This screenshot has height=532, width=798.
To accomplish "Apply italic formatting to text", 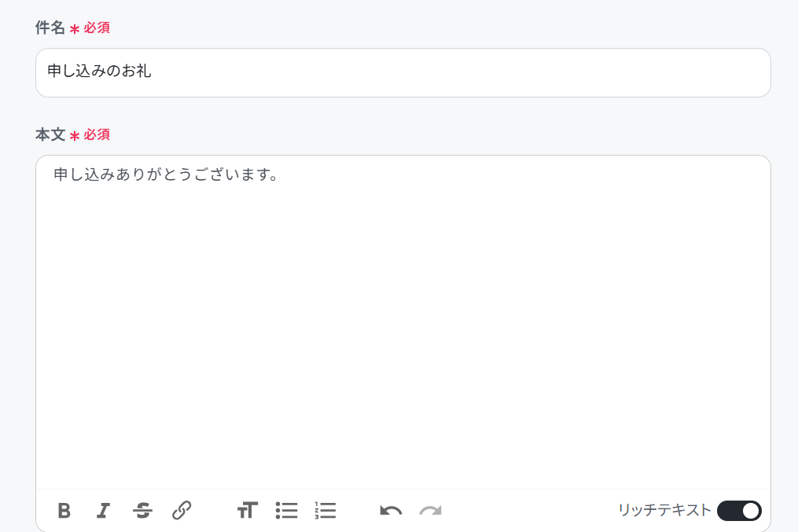I will [103, 510].
